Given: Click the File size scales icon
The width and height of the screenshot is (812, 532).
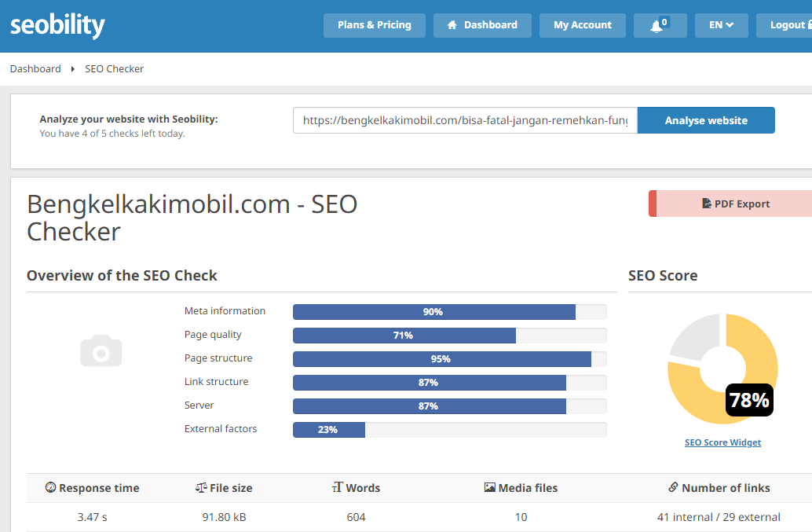Looking at the screenshot, I should 201,487.
